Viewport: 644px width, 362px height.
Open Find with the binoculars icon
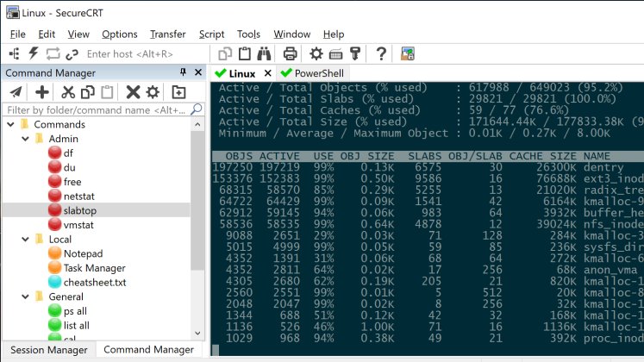(x=264, y=53)
